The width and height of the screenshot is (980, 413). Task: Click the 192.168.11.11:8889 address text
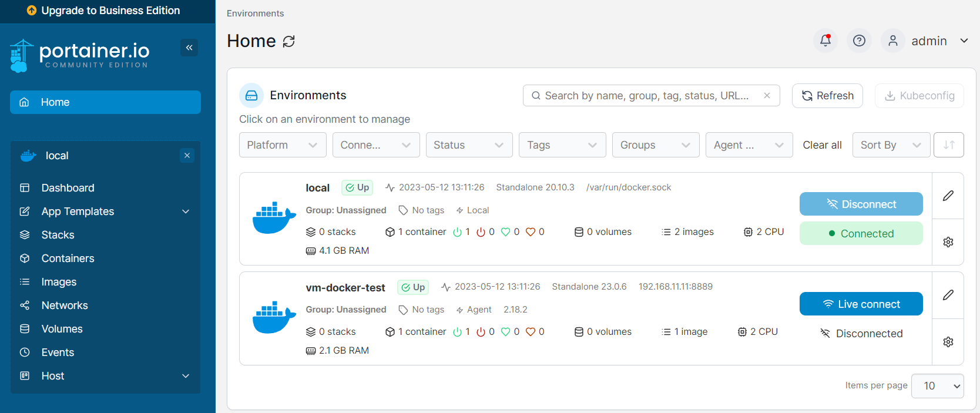click(x=675, y=287)
